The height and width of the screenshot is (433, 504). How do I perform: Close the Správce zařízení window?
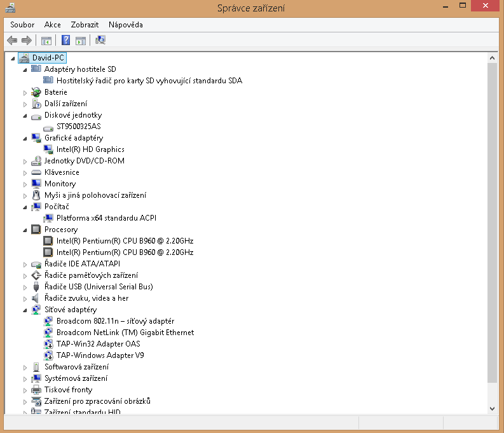(486, 6)
